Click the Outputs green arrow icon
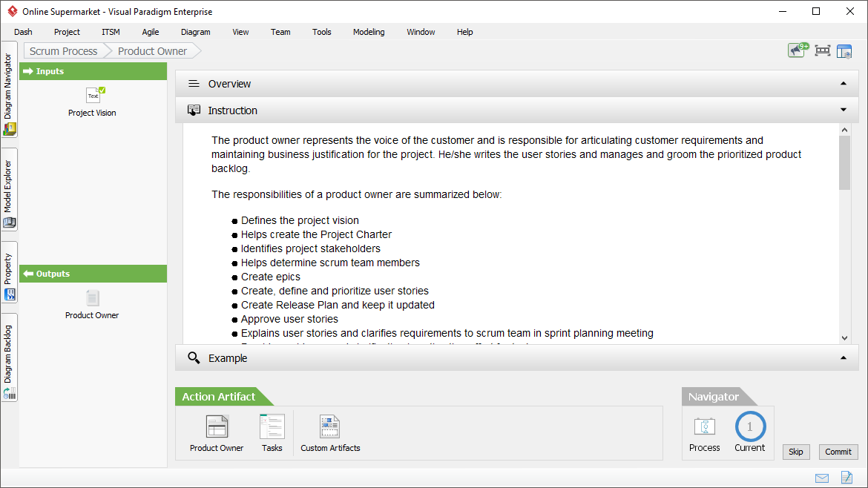The image size is (868, 488). click(28, 274)
